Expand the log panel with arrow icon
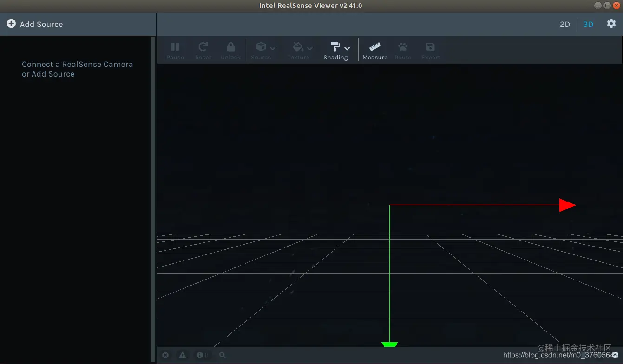Image resolution: width=623 pixels, height=364 pixels. coord(615,355)
